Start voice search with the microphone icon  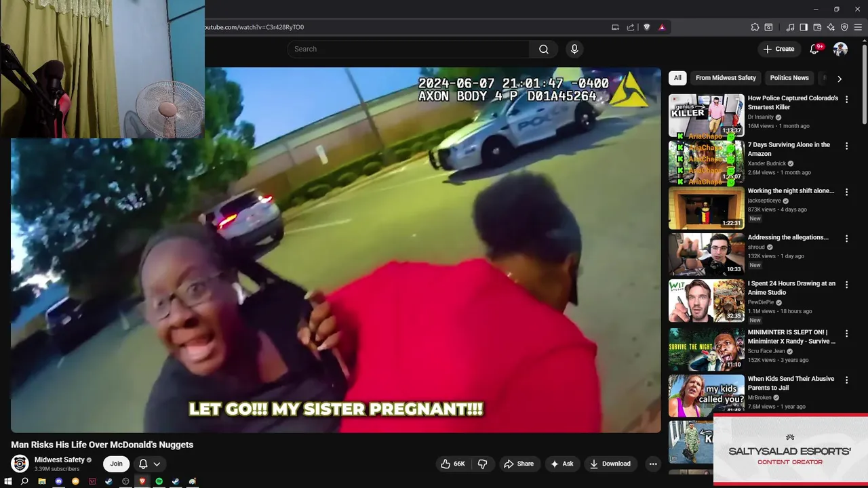point(574,49)
